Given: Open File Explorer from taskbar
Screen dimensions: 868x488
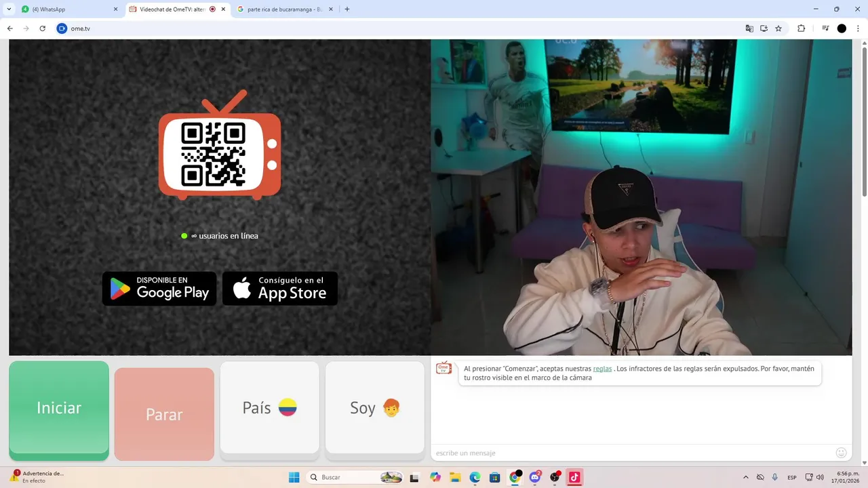Looking at the screenshot, I should coord(455,477).
